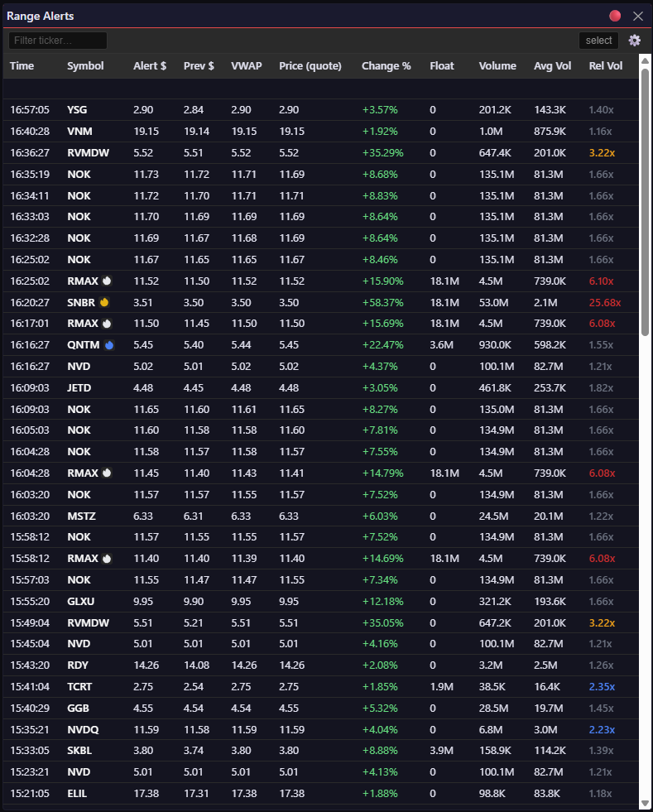Click the yellow flame icon beside SNBR
653x812 pixels.
(104, 302)
